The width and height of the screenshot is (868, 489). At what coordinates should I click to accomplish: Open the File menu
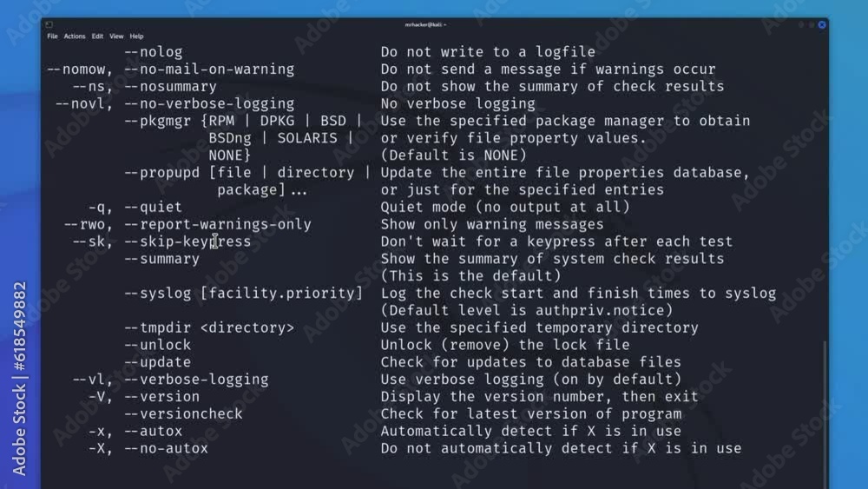click(53, 36)
